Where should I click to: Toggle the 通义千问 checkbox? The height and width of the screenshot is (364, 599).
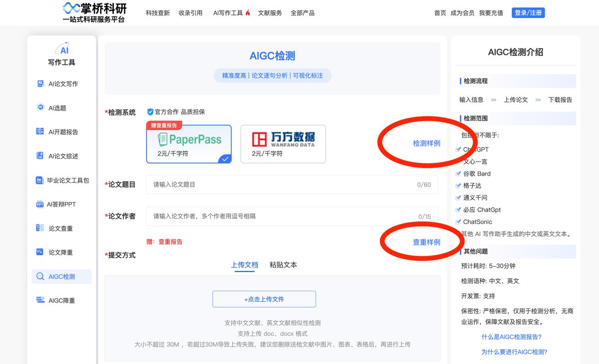459,197
